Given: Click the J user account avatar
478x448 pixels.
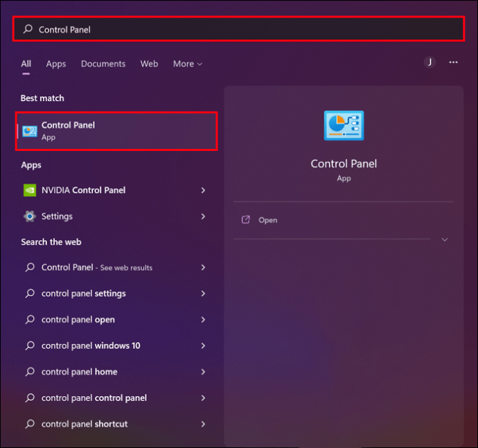Looking at the screenshot, I should [x=430, y=62].
